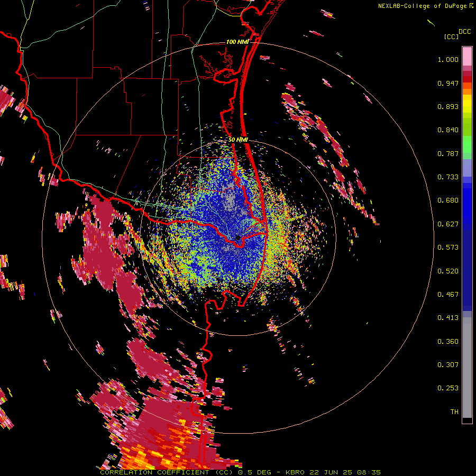The image size is (476, 476).
Task: Click the 0.467 color scale value
Action: point(448,295)
